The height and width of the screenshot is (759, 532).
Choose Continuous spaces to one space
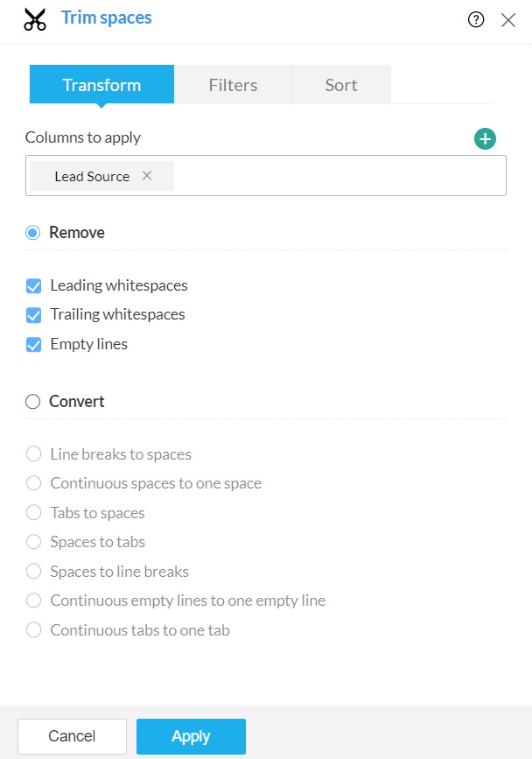(x=34, y=483)
